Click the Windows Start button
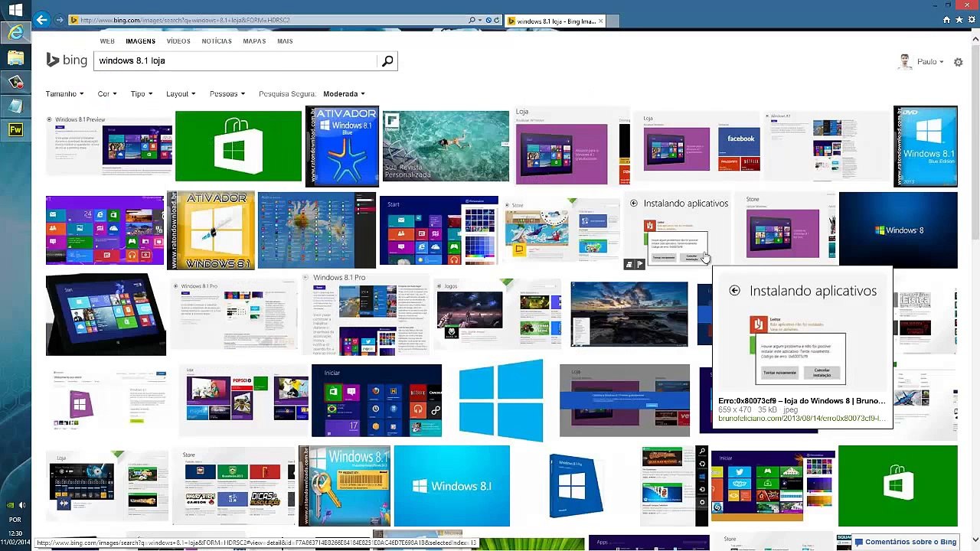The width and height of the screenshot is (980, 551). click(x=15, y=11)
